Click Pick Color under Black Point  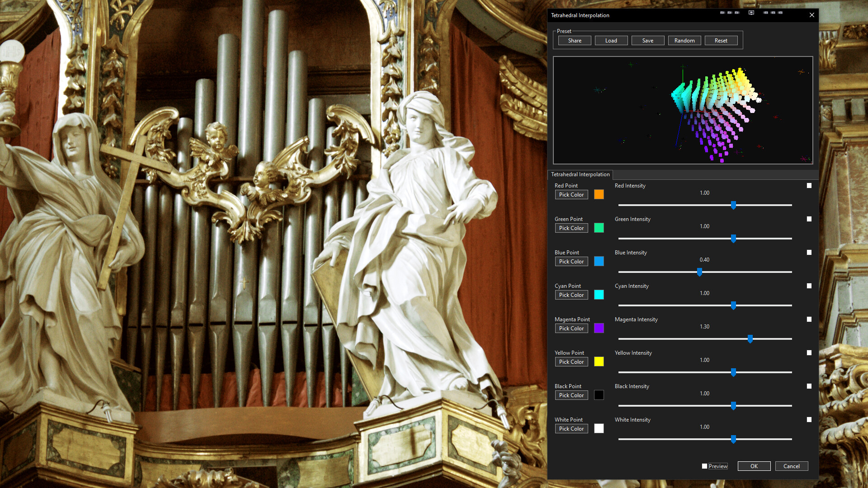pos(571,395)
